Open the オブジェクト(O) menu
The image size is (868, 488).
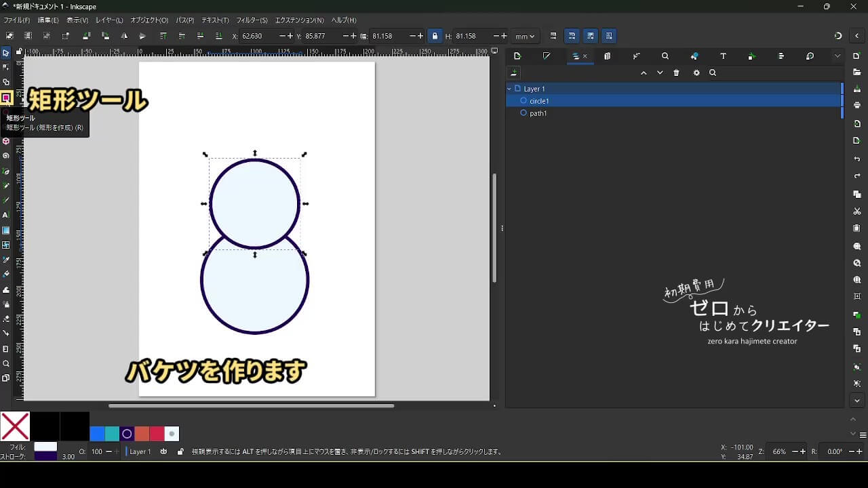(149, 20)
